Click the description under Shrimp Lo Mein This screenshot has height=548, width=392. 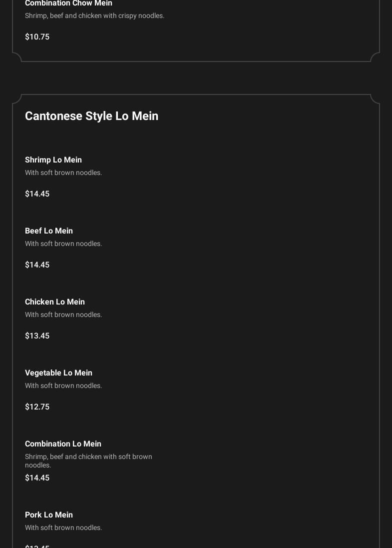tap(63, 173)
